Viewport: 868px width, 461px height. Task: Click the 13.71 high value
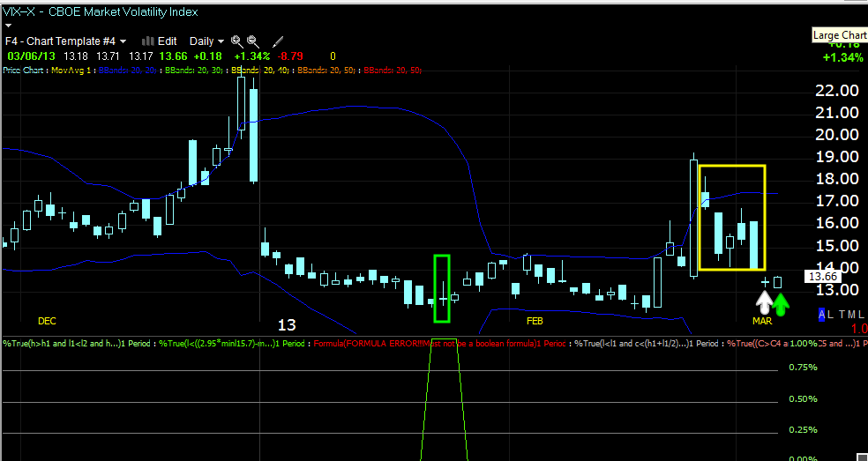(107, 56)
